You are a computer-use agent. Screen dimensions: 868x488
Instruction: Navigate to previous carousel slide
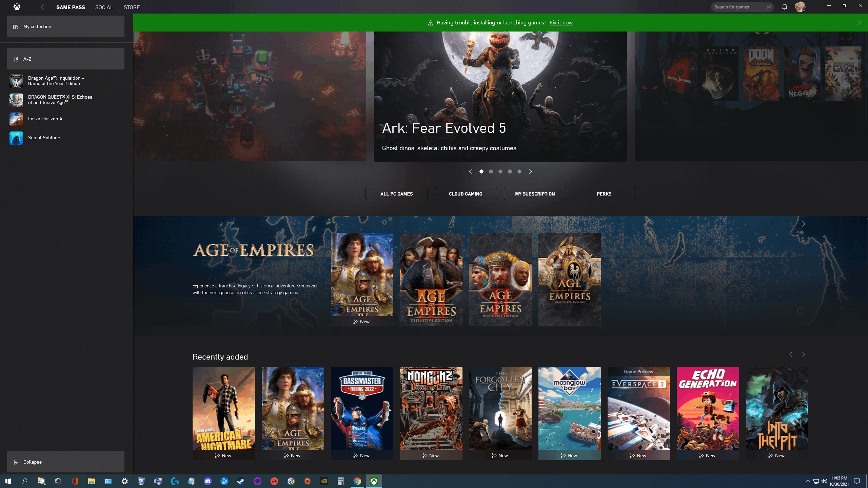470,171
